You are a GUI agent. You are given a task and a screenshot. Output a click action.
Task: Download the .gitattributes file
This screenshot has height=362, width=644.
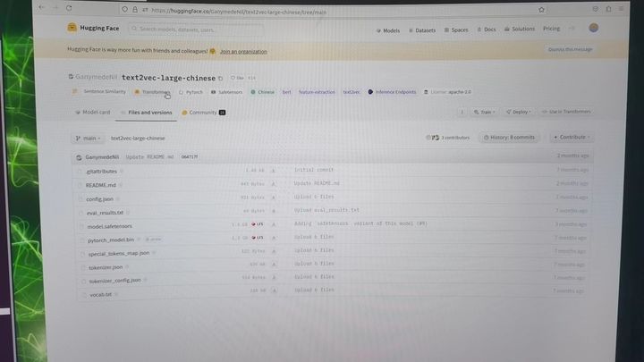pos(273,171)
